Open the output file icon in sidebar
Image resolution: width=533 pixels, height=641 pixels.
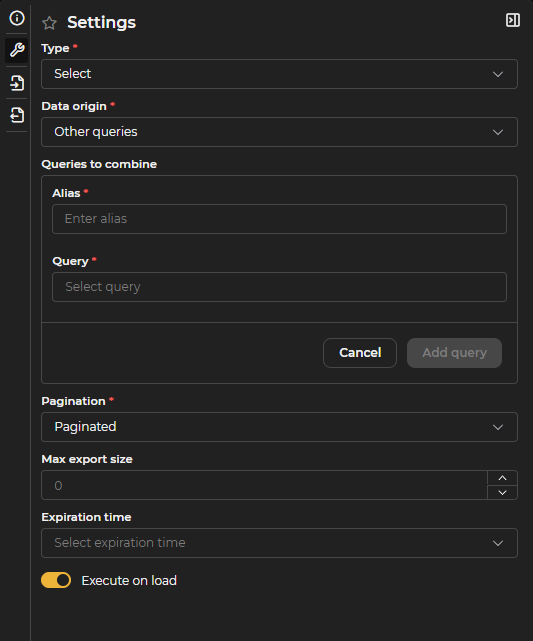click(17, 115)
